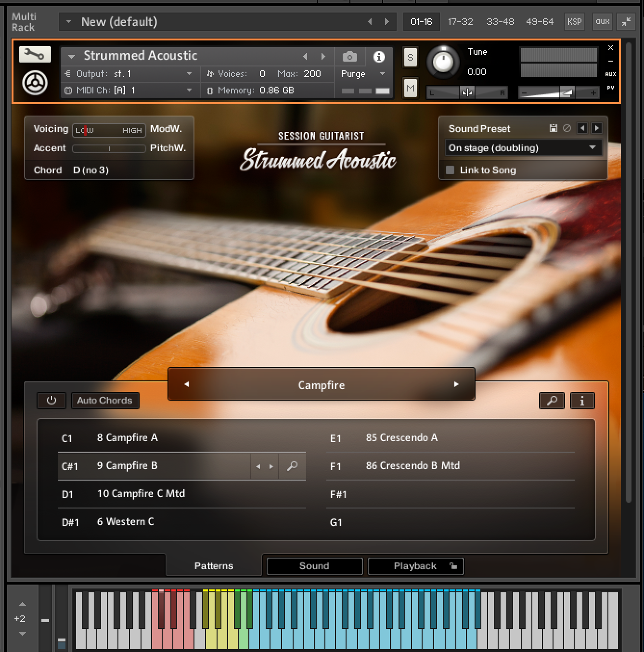Screen dimensions: 644x652
Task: Select the empty G1 pattern slot
Action: click(451, 522)
